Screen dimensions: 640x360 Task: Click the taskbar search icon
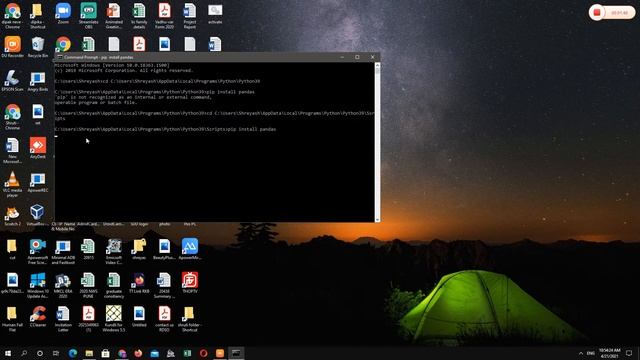24,353
